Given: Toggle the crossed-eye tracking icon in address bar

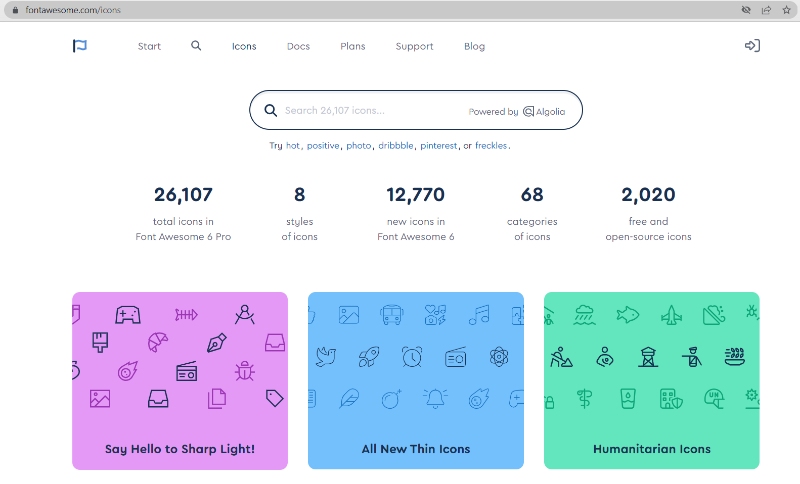Looking at the screenshot, I should pos(746,10).
